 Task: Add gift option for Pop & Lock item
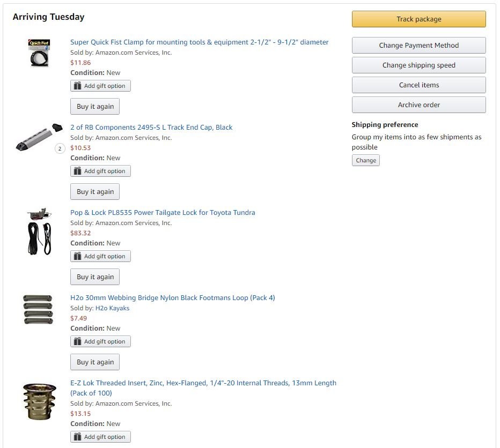(x=100, y=256)
